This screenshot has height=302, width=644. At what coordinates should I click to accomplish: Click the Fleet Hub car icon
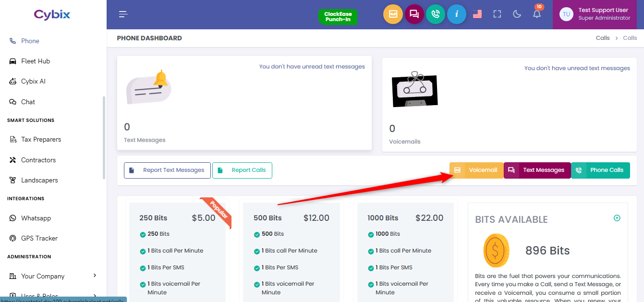[x=13, y=61]
